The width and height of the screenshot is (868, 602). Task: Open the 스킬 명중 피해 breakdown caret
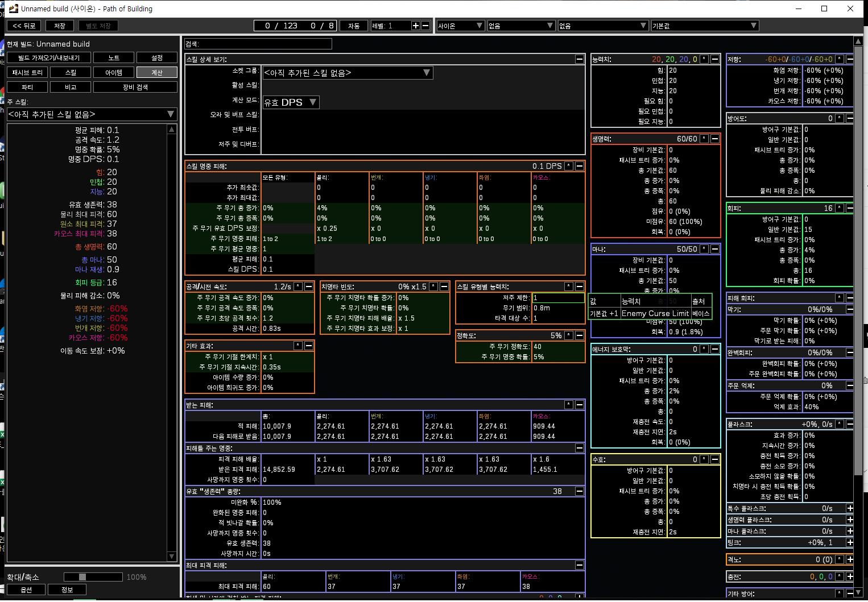click(569, 166)
